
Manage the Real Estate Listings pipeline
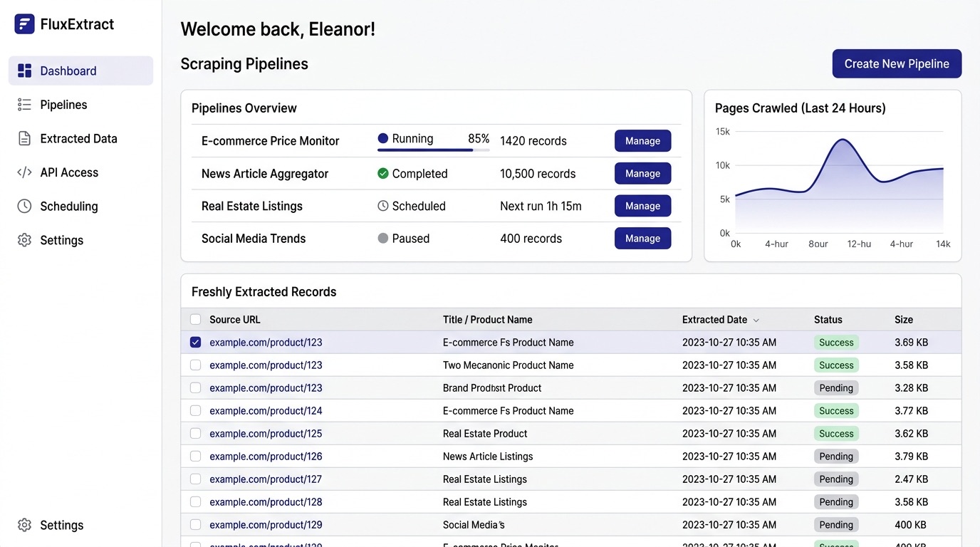pos(642,206)
